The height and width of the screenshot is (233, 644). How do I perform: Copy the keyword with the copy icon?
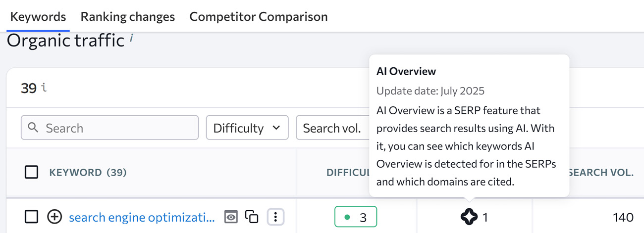tap(252, 217)
